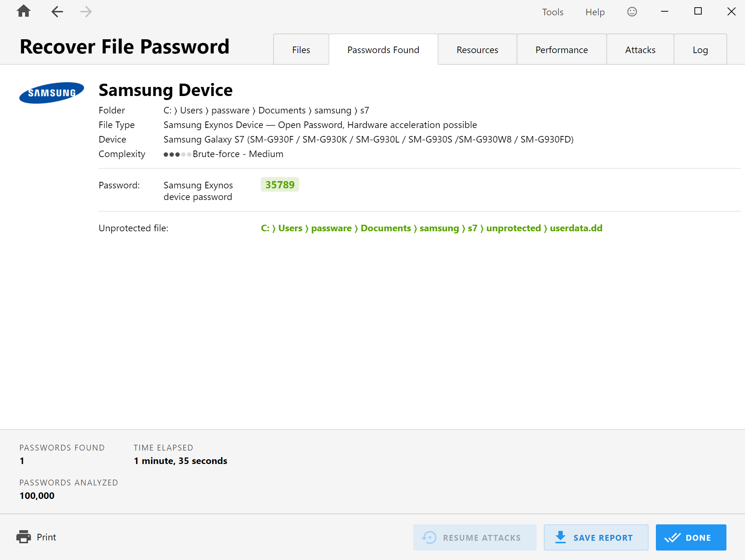Close the application window
745x560 pixels.
pos(731,12)
